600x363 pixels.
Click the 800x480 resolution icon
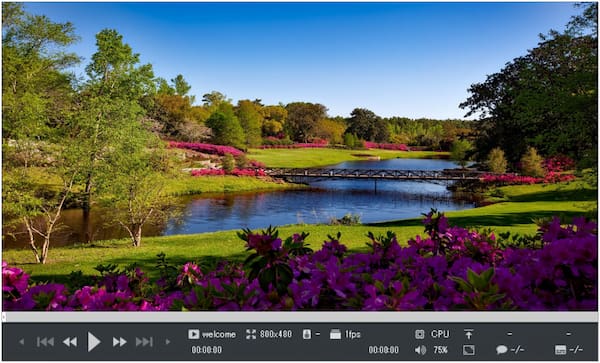pos(251,334)
